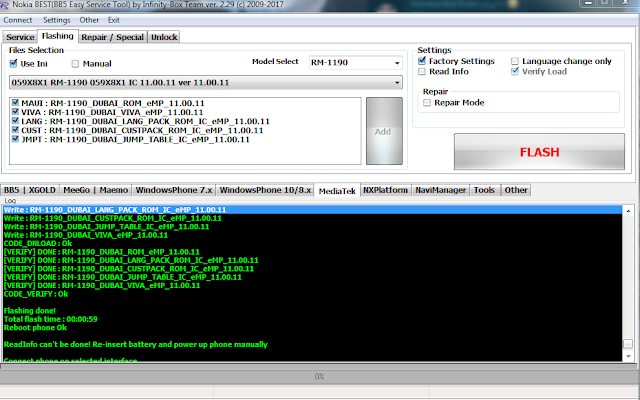Enable the Read Info checkbox

click(x=422, y=72)
